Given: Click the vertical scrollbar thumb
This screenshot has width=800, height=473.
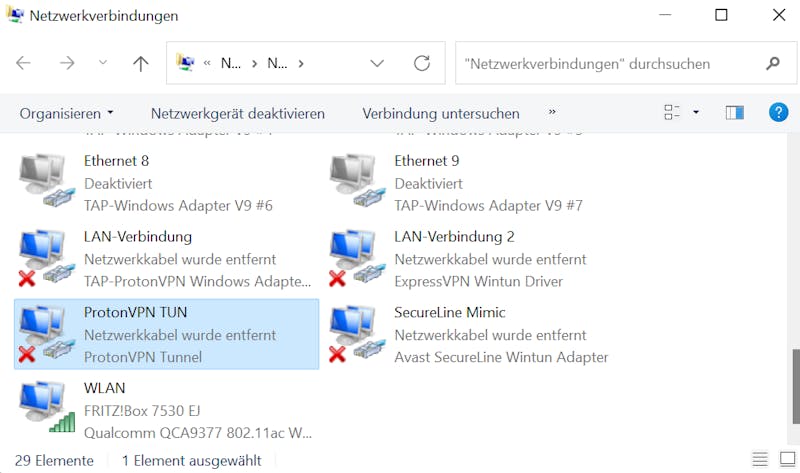Looking at the screenshot, I should pos(795,386).
